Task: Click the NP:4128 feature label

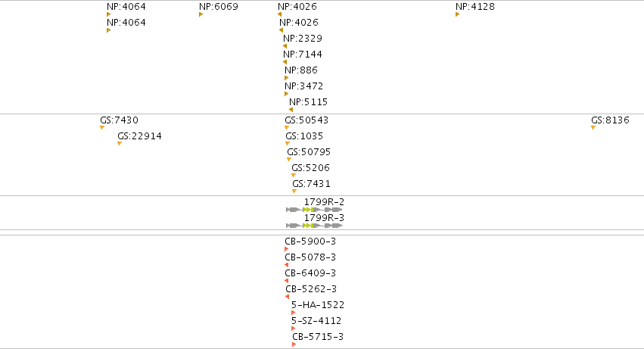Action: pos(475,7)
